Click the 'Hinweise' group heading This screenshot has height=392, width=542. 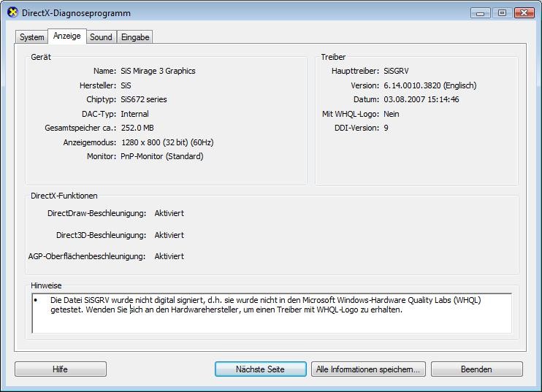click(46, 285)
